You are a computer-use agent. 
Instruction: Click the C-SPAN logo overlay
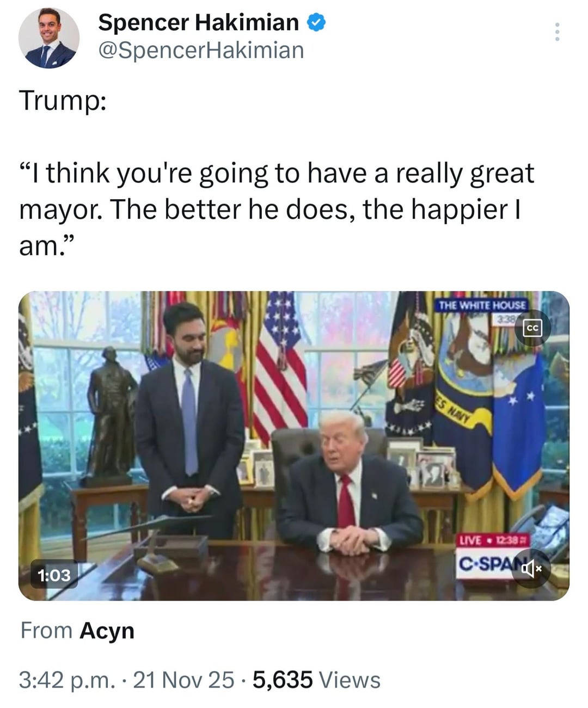487,564
